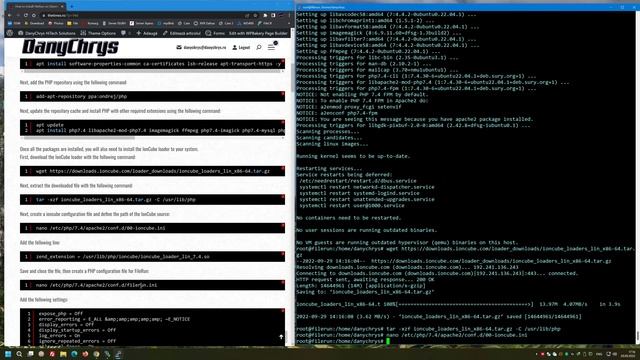Click the wget ioncube loaders command block

coord(152,171)
